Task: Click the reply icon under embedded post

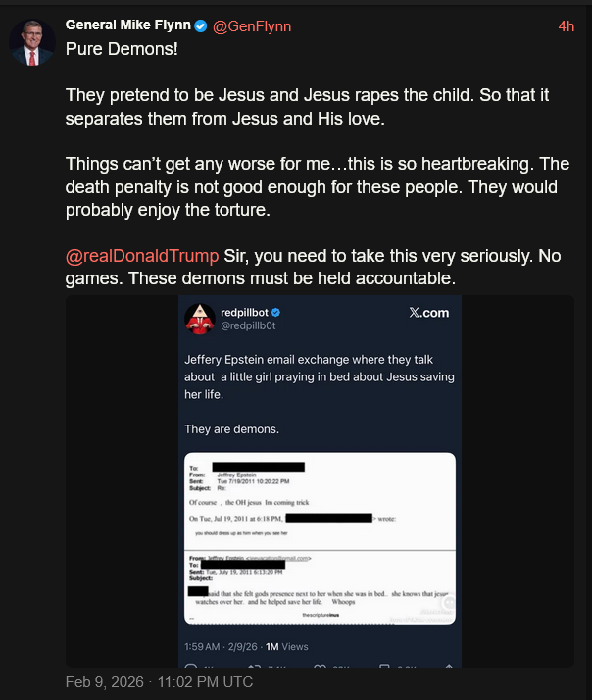Action: (x=190, y=667)
